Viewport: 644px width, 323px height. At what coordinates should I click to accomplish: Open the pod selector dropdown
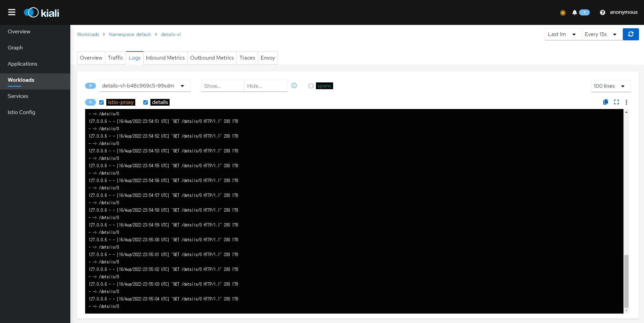coord(145,86)
